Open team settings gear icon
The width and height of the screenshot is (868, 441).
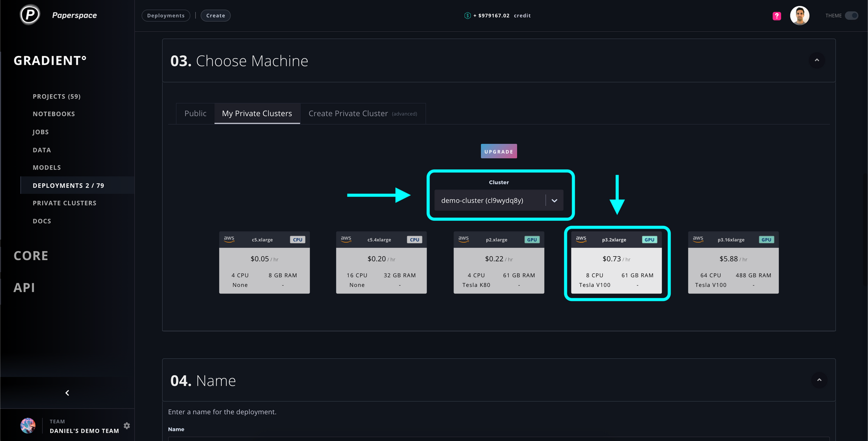point(127,426)
